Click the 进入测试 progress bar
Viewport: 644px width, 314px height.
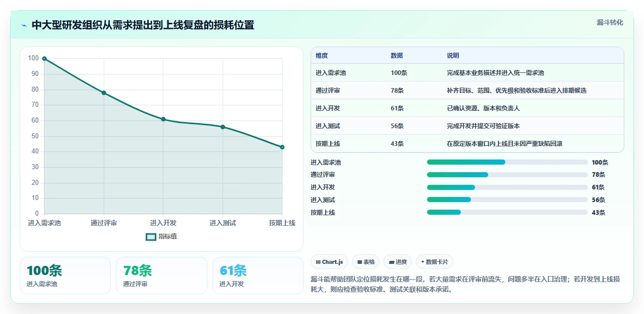click(507, 200)
